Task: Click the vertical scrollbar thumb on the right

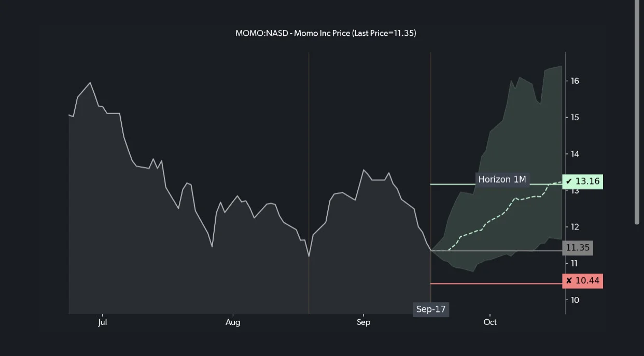Action: pyautogui.click(x=637, y=112)
